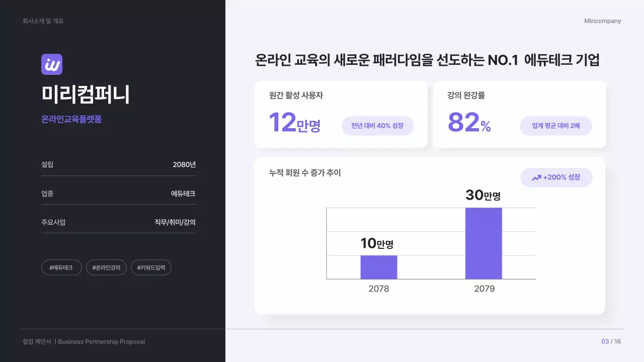Select the tall 2079 bar in chart

coord(484,243)
